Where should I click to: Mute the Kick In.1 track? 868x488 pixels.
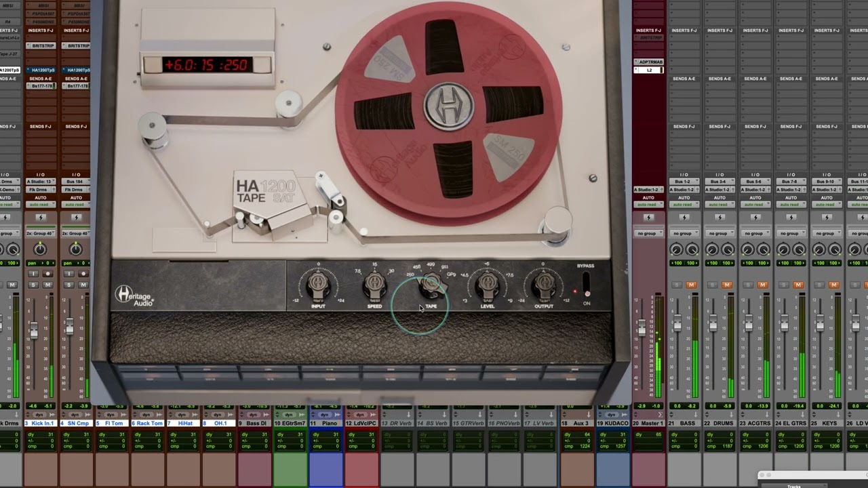pyautogui.click(x=47, y=285)
